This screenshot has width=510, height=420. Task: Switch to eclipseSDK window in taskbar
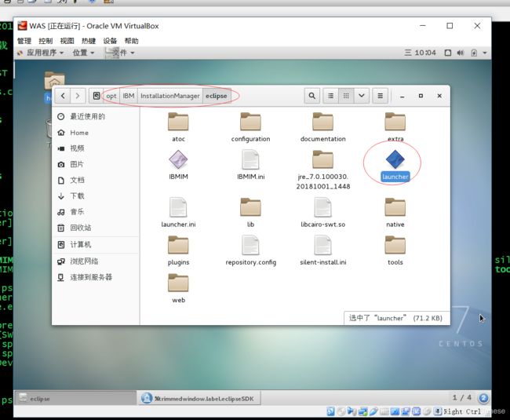pos(199,399)
